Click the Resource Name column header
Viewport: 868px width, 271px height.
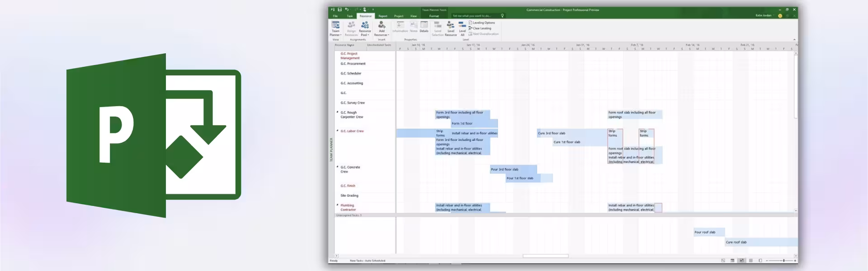(344, 45)
